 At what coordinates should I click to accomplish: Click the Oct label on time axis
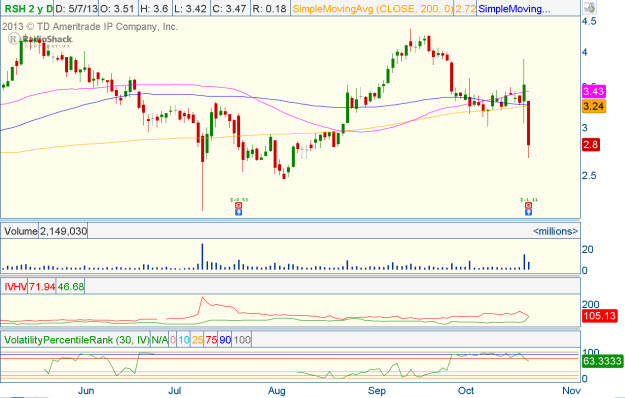coord(466,391)
